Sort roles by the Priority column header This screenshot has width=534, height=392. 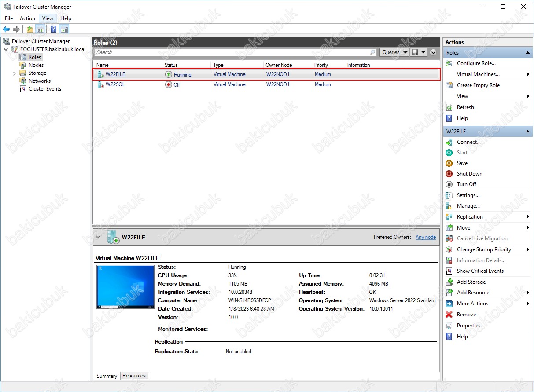[329, 65]
